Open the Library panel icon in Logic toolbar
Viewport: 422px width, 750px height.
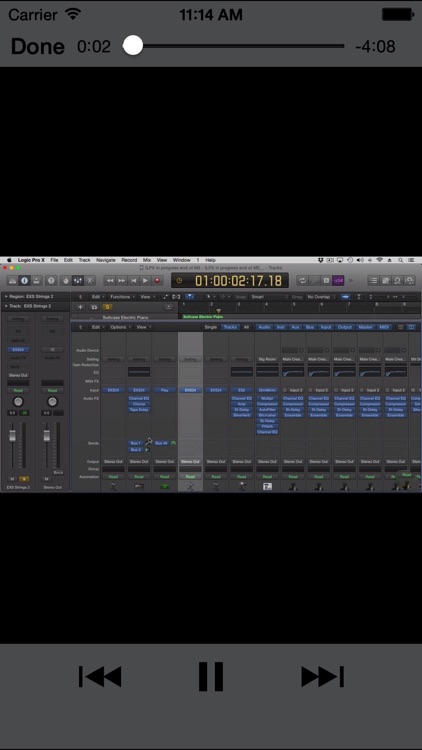[x=12, y=281]
